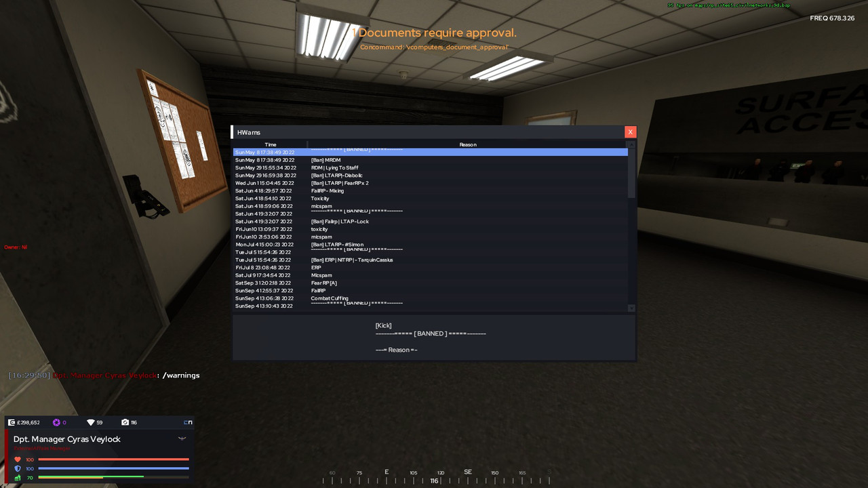Viewport: 868px width, 488px height.
Task: Click the HWarns window title
Action: click(249, 132)
